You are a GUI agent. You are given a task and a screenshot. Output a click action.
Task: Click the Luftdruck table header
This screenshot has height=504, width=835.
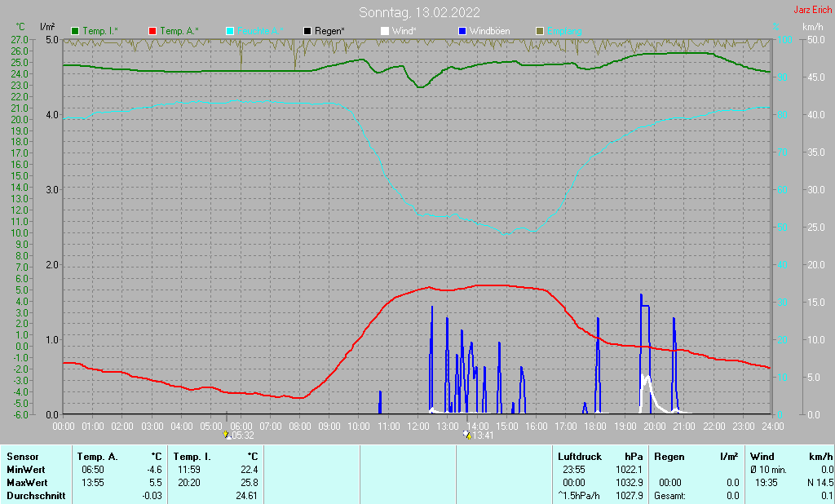tap(580, 457)
